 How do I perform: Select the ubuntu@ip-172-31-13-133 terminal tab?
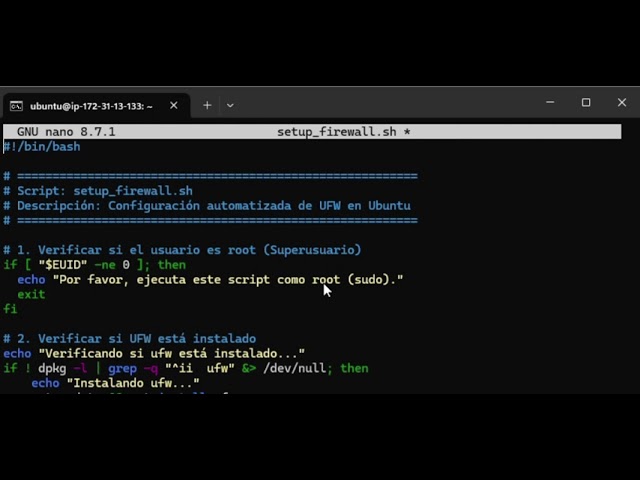[x=96, y=106]
